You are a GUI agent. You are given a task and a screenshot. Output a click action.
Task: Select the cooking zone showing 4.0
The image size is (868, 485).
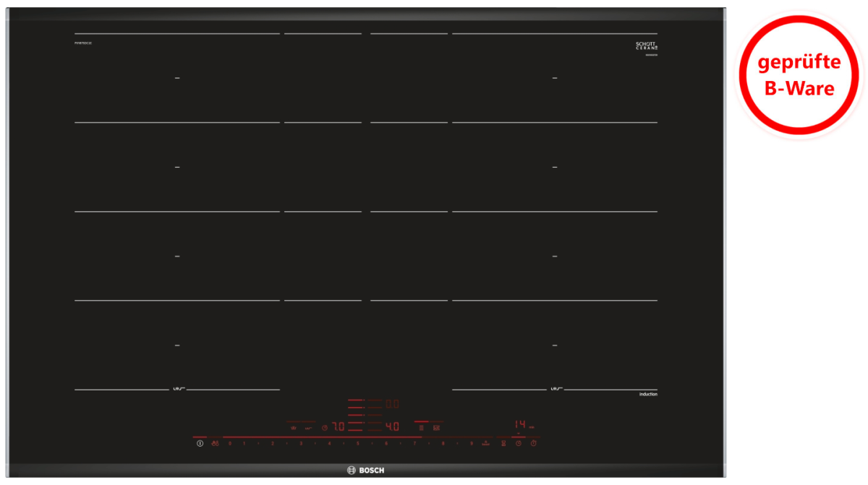point(392,426)
